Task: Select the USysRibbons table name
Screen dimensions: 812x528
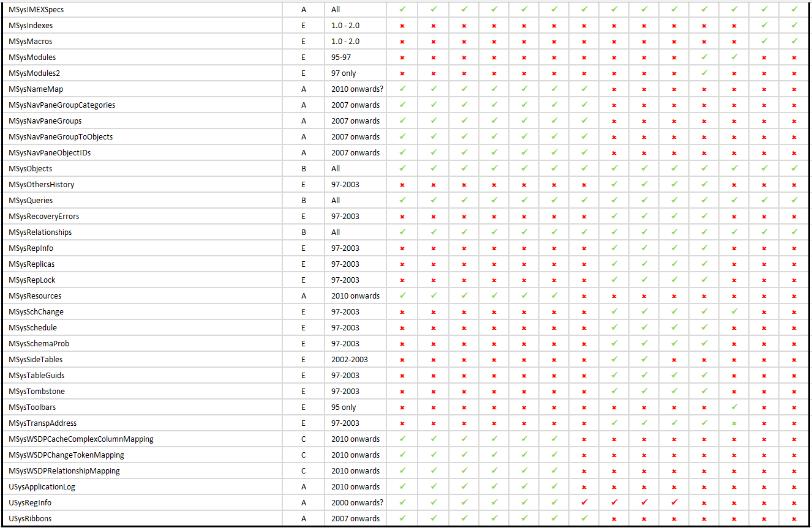Action: coord(30,519)
